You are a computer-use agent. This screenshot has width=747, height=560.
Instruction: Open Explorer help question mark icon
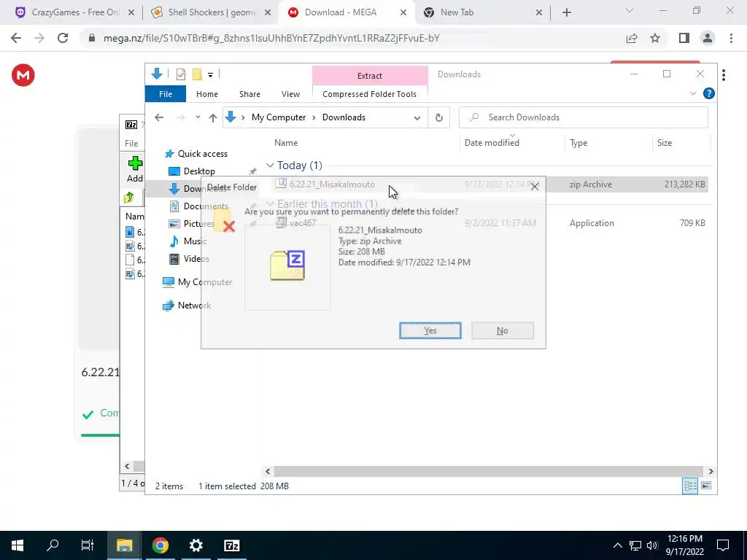pos(709,94)
